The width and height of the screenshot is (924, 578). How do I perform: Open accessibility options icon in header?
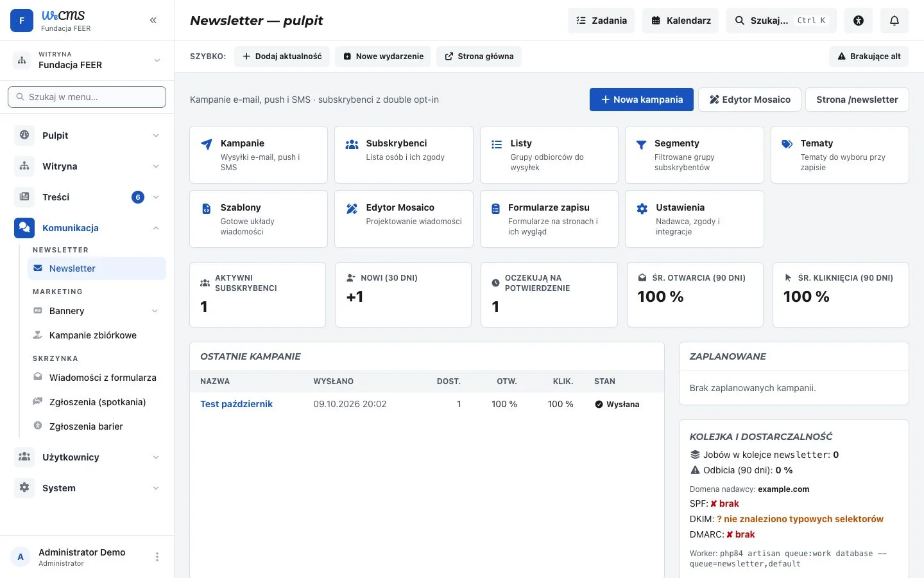coord(859,21)
